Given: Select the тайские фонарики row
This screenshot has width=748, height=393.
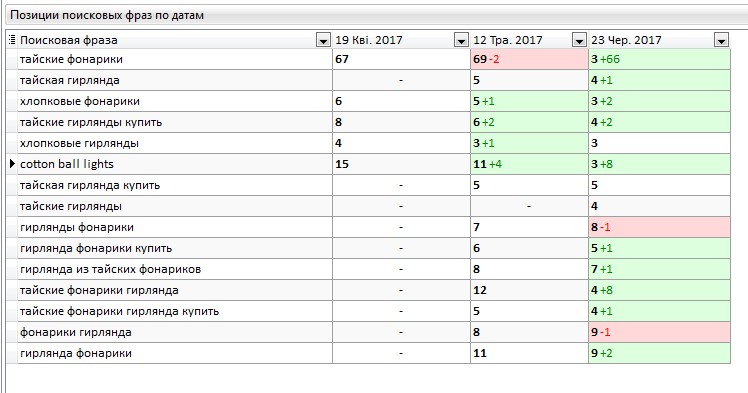Looking at the screenshot, I should point(369,59).
